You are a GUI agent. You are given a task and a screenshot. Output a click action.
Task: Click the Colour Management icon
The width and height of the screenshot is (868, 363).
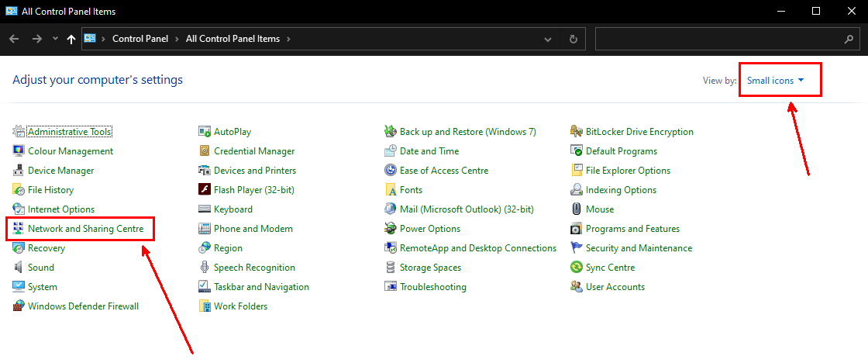[x=19, y=151]
